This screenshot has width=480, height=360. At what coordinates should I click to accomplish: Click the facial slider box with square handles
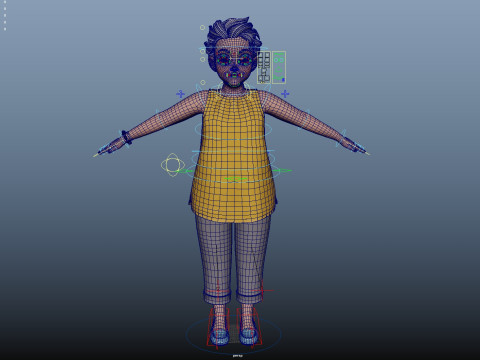pyautogui.click(x=264, y=68)
